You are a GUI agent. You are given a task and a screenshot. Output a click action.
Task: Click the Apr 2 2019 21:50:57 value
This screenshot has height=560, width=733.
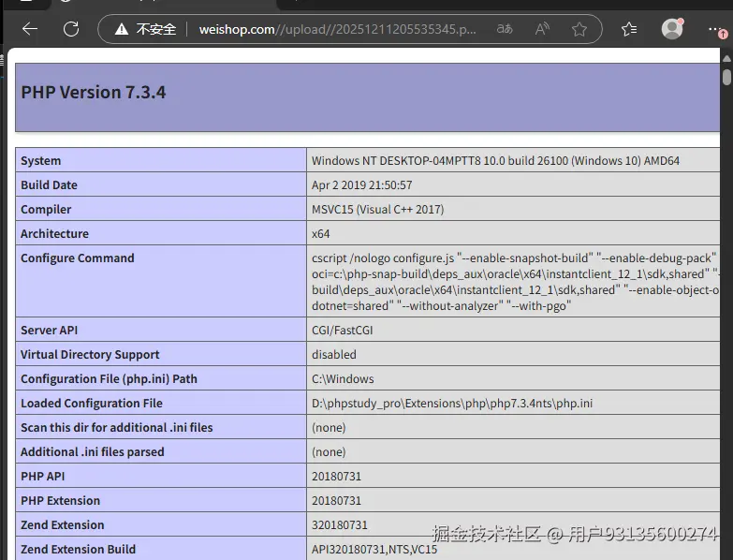362,185
